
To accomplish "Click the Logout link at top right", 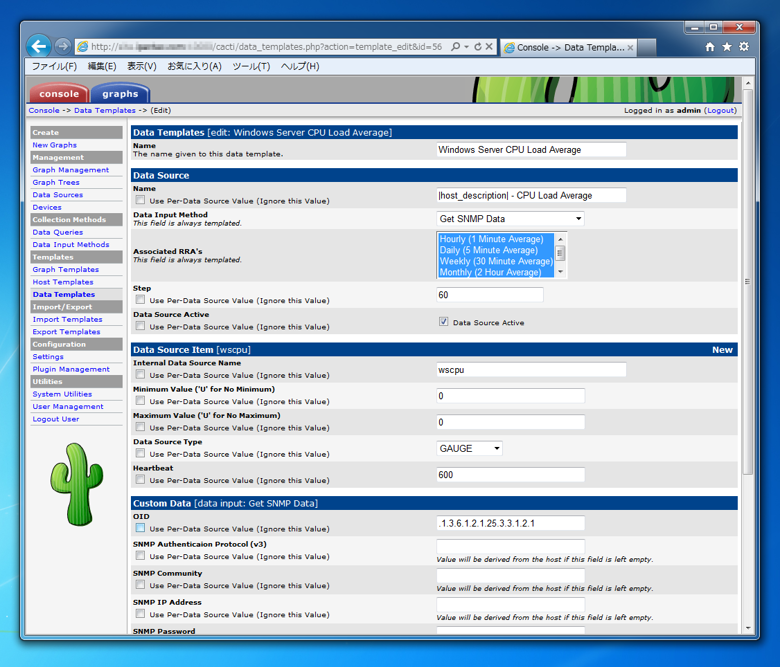I will click(720, 110).
